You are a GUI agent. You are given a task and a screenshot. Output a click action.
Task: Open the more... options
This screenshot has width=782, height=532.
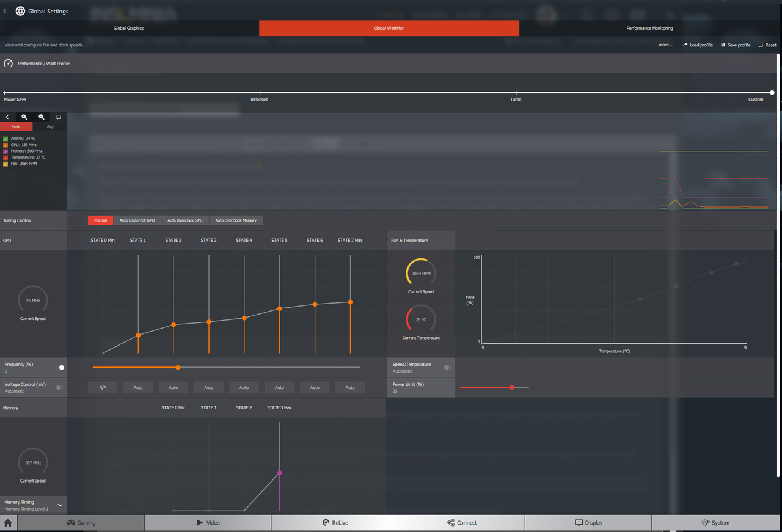(665, 45)
